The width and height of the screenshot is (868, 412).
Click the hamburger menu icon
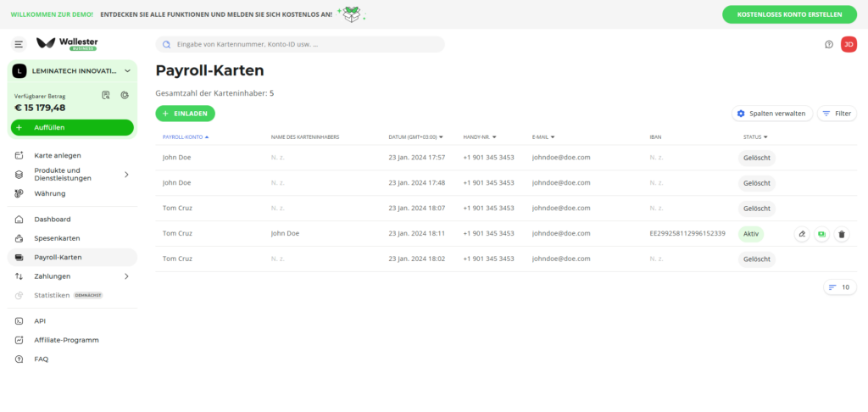tap(19, 44)
